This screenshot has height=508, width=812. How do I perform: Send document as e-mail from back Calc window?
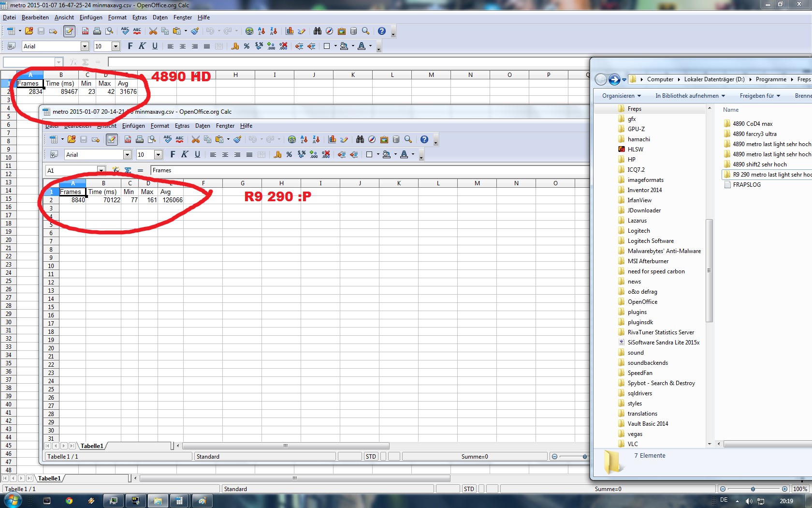coord(53,31)
